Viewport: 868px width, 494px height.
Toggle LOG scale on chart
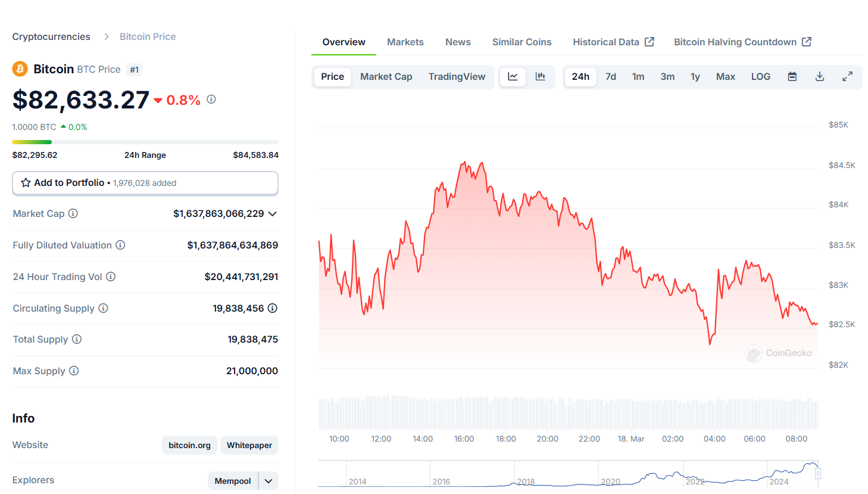coord(761,76)
